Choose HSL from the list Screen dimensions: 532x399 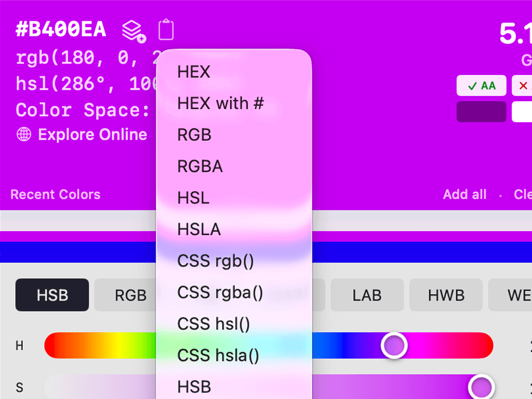tap(193, 198)
